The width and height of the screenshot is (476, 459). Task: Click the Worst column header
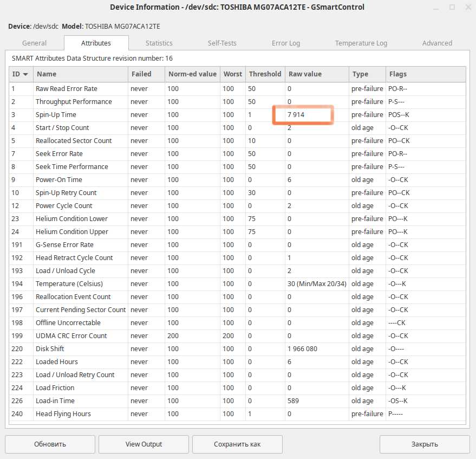[x=233, y=74]
